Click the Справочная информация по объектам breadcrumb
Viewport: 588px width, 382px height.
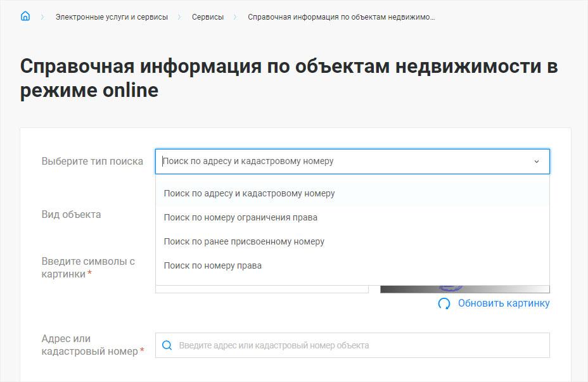click(341, 17)
